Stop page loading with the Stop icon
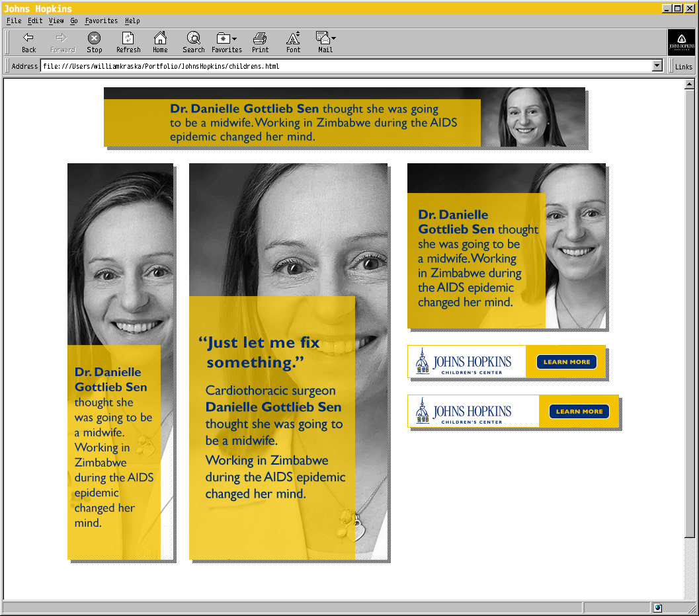The width and height of the screenshot is (699, 616). coord(94,38)
